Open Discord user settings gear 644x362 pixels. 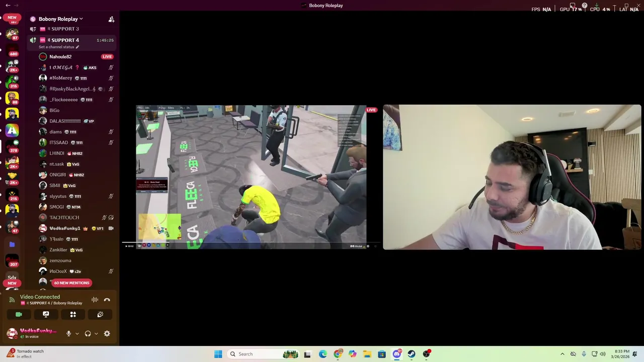107,333
